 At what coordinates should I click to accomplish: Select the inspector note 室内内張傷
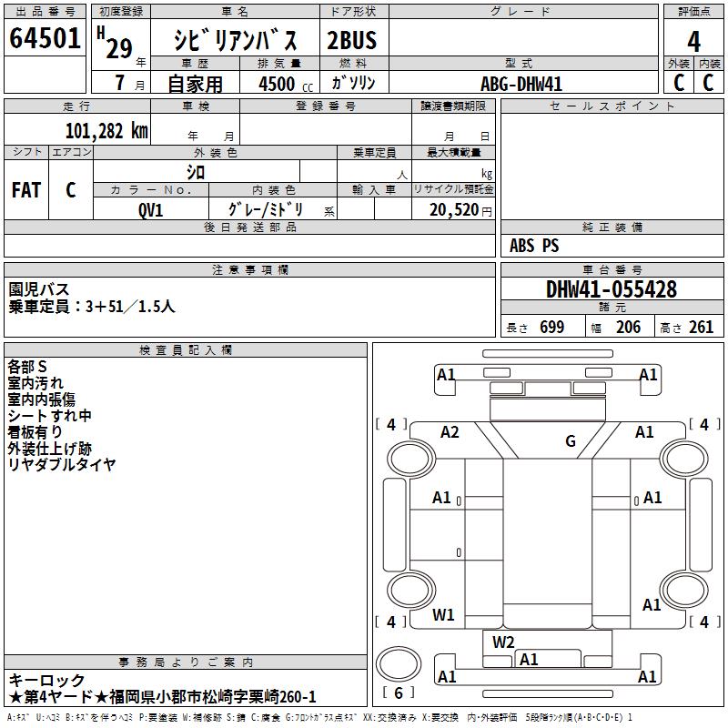tap(41, 399)
